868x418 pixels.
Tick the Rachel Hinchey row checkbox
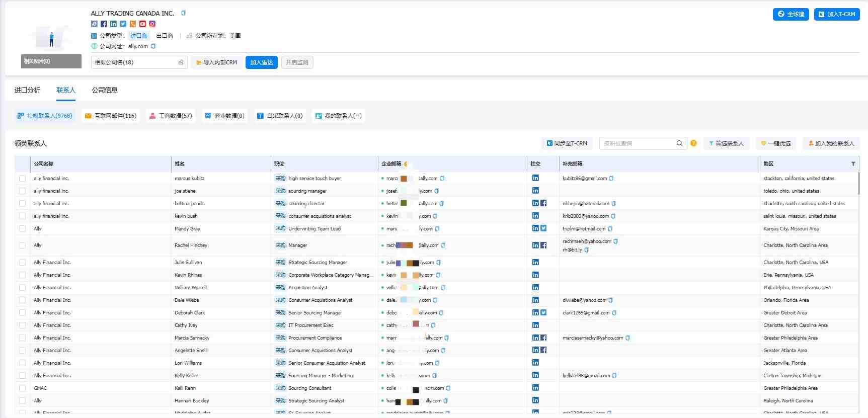pos(22,245)
